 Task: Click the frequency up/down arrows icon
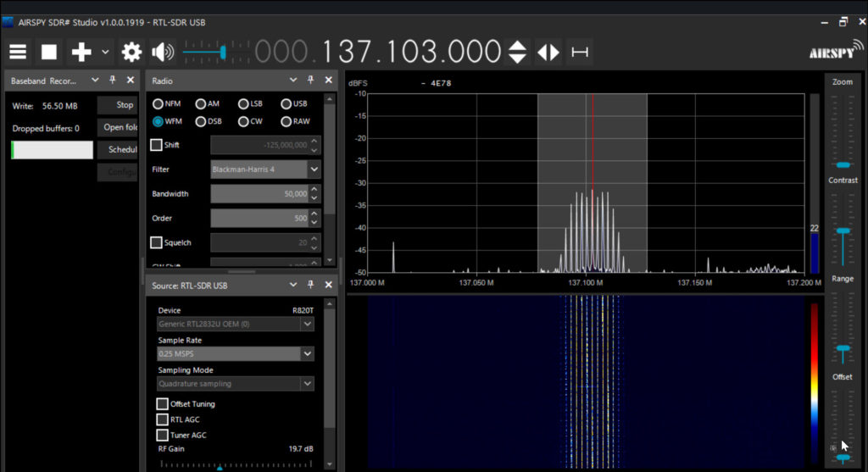[x=517, y=53]
